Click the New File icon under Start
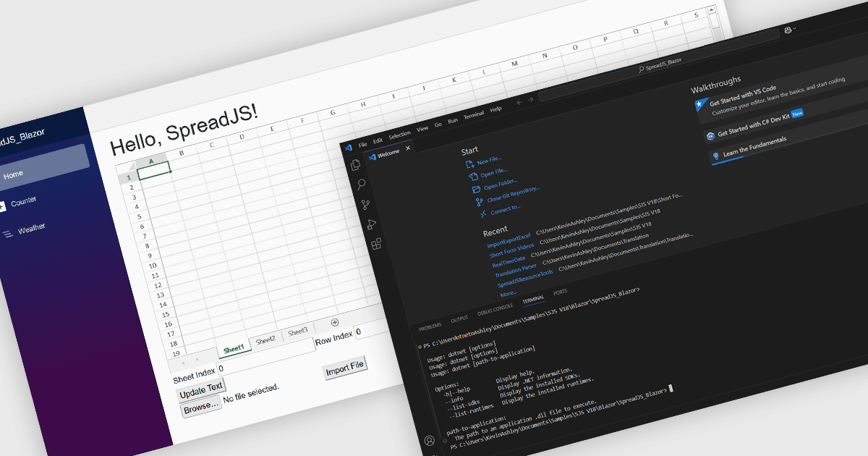The height and width of the screenshot is (456, 868). pyautogui.click(x=469, y=164)
